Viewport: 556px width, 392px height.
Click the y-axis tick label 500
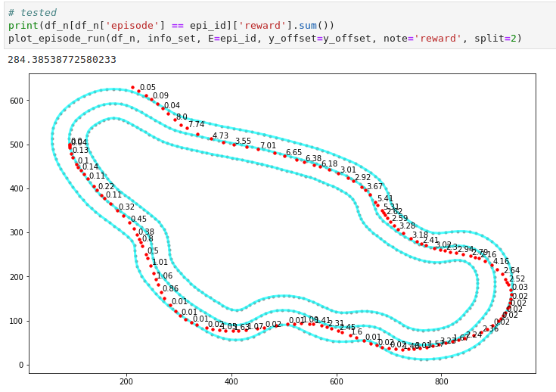coord(16,145)
